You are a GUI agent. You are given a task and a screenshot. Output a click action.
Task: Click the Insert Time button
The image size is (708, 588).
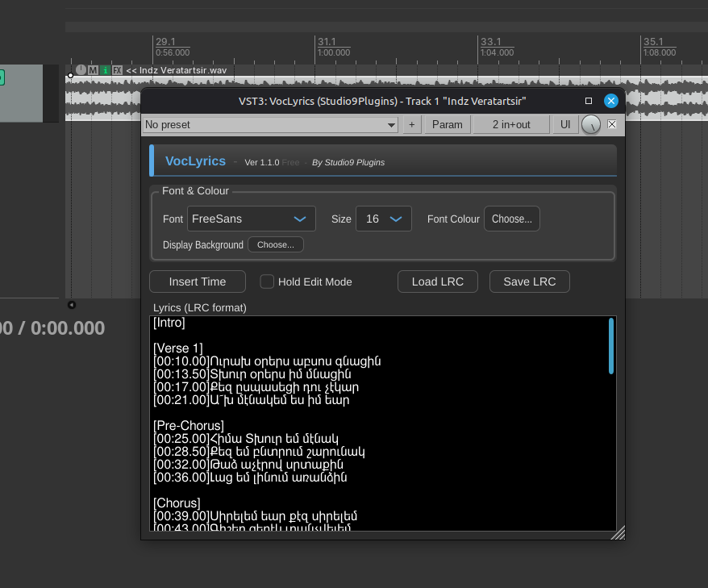tap(198, 281)
